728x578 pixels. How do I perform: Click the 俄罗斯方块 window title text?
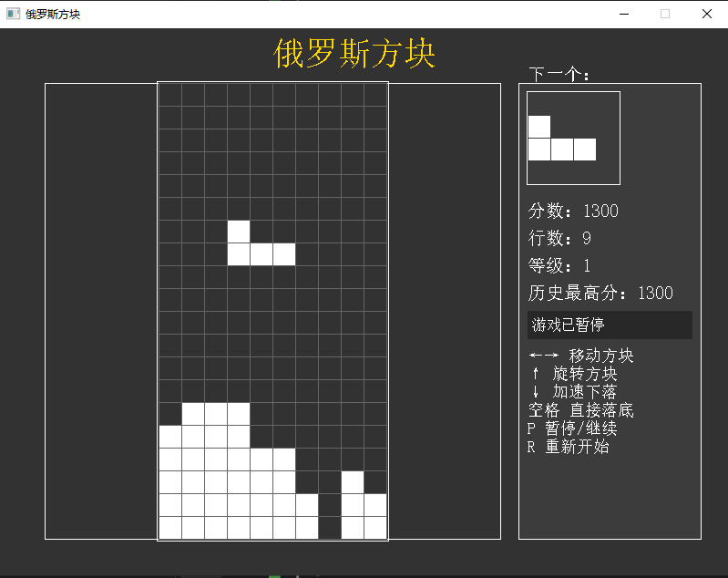pos(53,14)
